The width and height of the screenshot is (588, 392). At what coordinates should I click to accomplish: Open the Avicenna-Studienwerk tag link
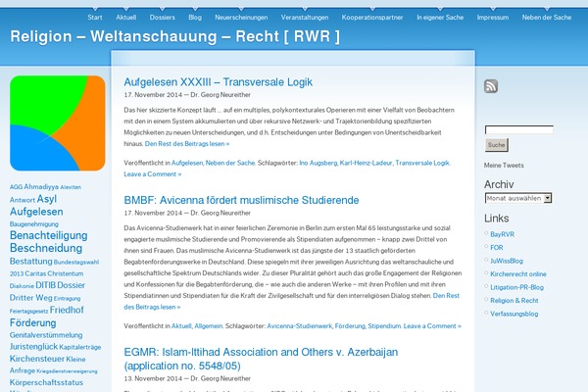pos(299,326)
